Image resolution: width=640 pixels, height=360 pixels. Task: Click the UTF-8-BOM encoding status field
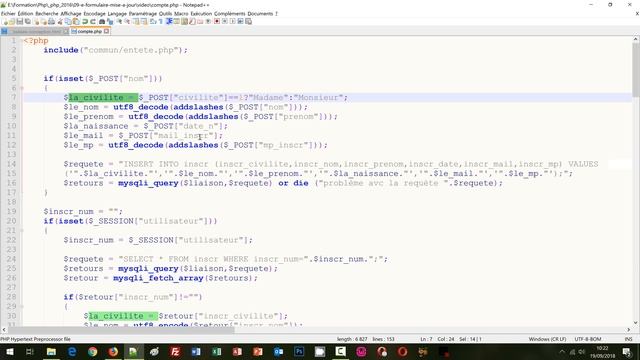[x=588, y=339]
